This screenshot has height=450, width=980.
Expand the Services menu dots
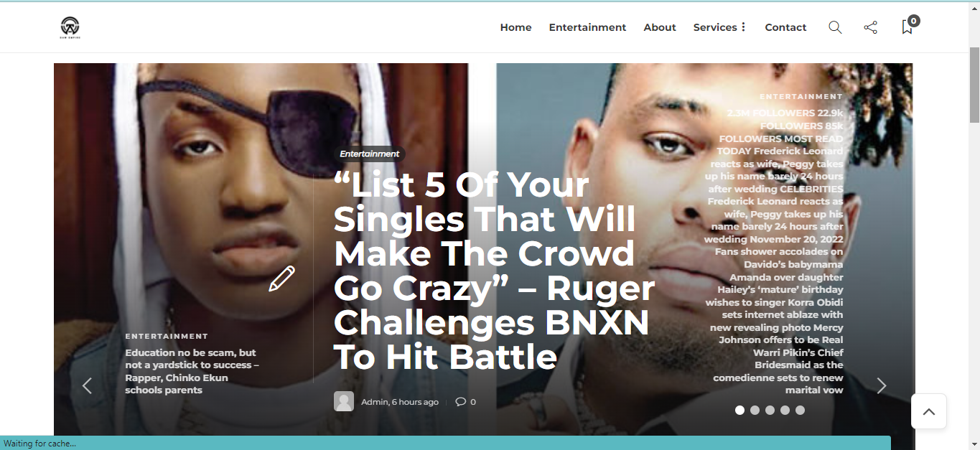(743, 27)
